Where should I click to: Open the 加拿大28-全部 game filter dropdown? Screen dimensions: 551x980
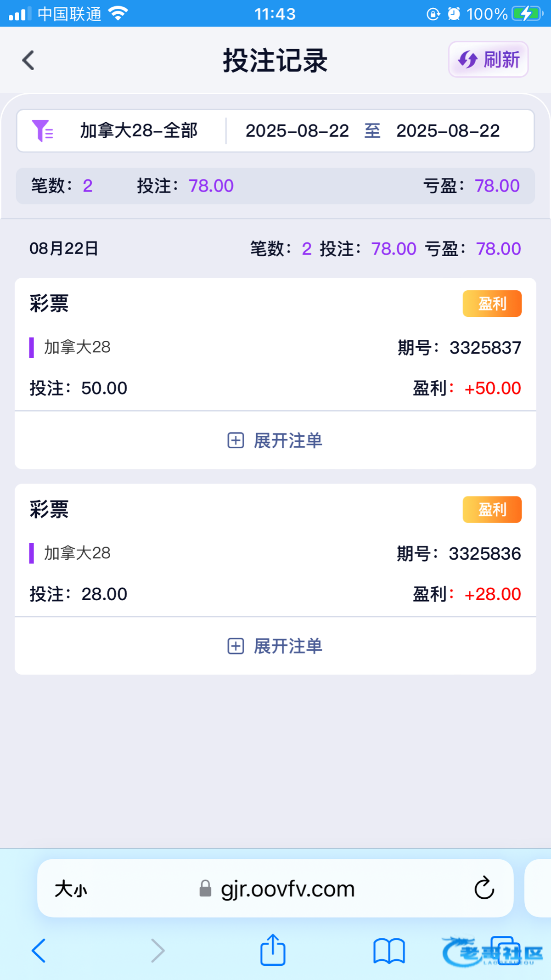(x=139, y=131)
